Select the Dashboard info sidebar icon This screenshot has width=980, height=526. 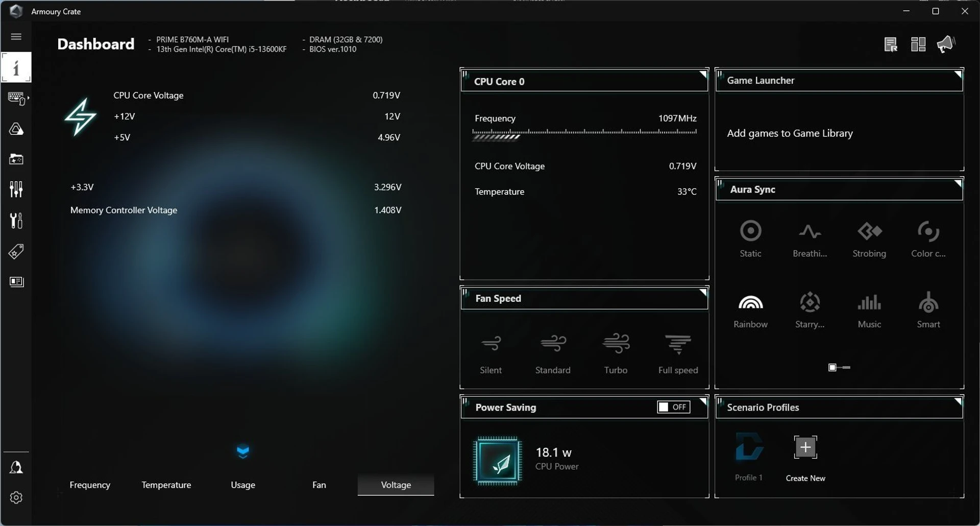click(x=16, y=67)
